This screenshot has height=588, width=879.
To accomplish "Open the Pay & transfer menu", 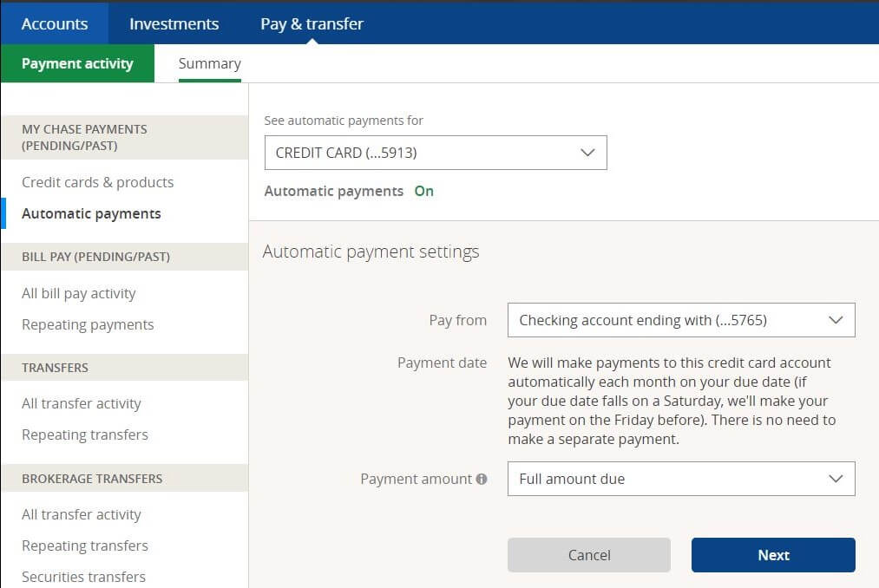I will [311, 23].
